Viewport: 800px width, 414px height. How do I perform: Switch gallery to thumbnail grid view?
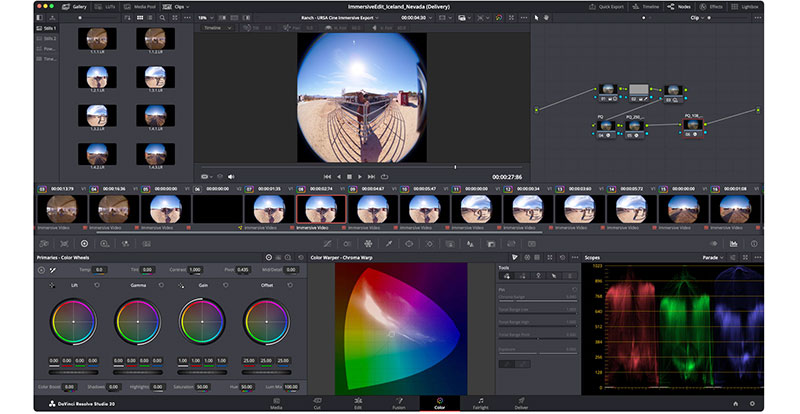pyautogui.click(x=140, y=18)
